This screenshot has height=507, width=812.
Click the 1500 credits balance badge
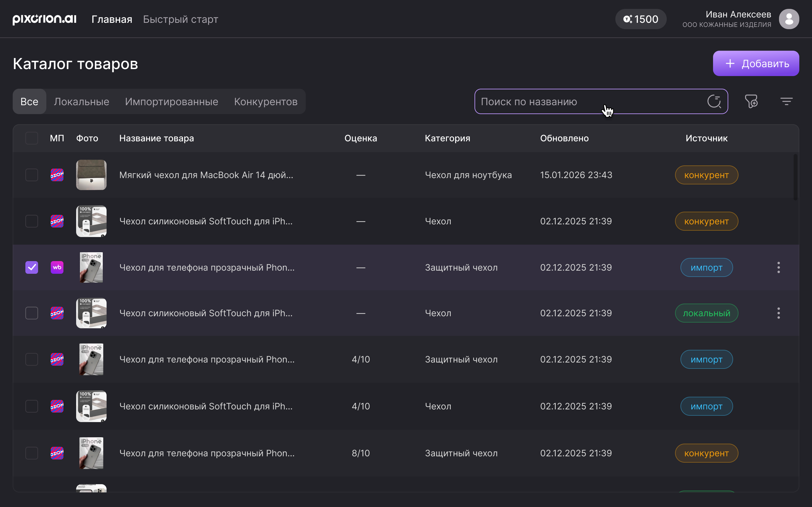tap(640, 19)
